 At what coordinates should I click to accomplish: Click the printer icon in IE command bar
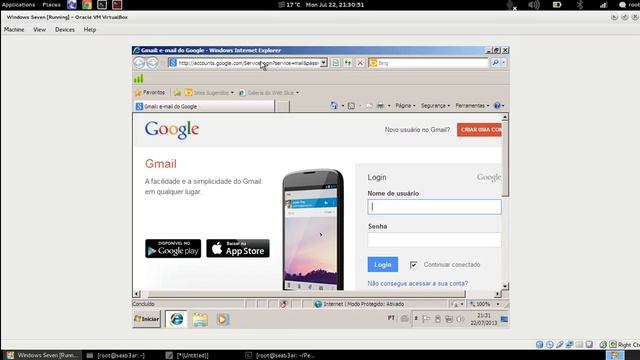click(380, 106)
